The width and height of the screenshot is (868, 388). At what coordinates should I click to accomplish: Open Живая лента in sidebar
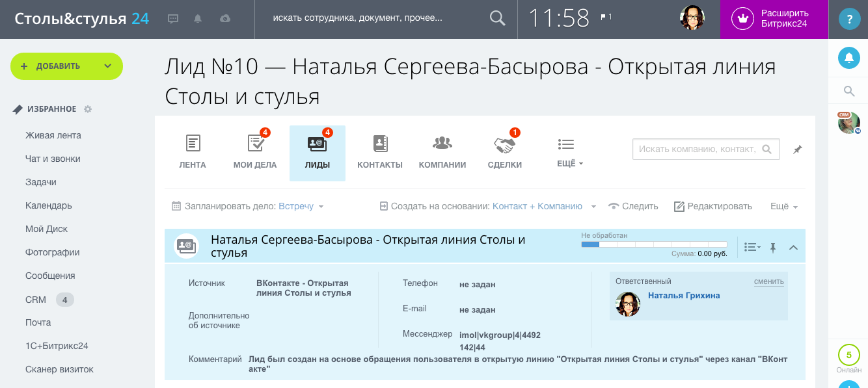(x=53, y=135)
